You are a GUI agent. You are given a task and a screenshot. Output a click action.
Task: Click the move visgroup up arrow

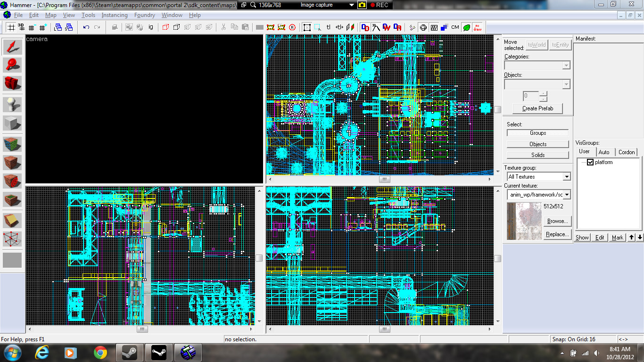631,237
